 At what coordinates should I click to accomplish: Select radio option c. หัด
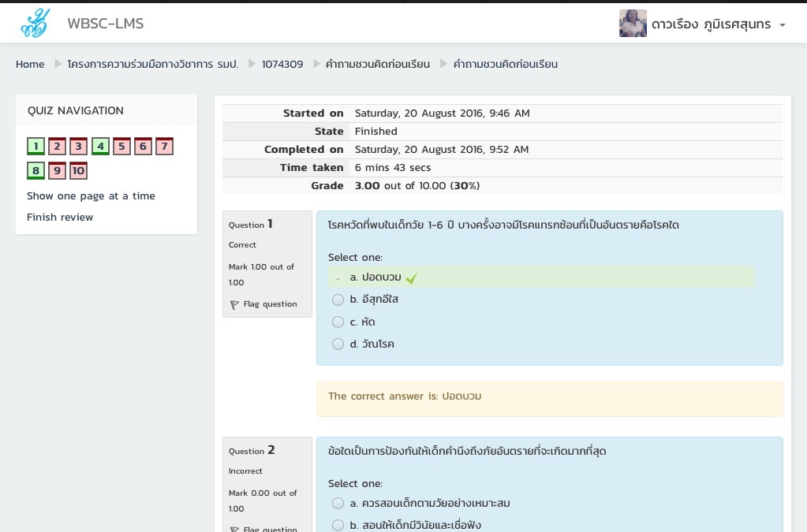338,322
